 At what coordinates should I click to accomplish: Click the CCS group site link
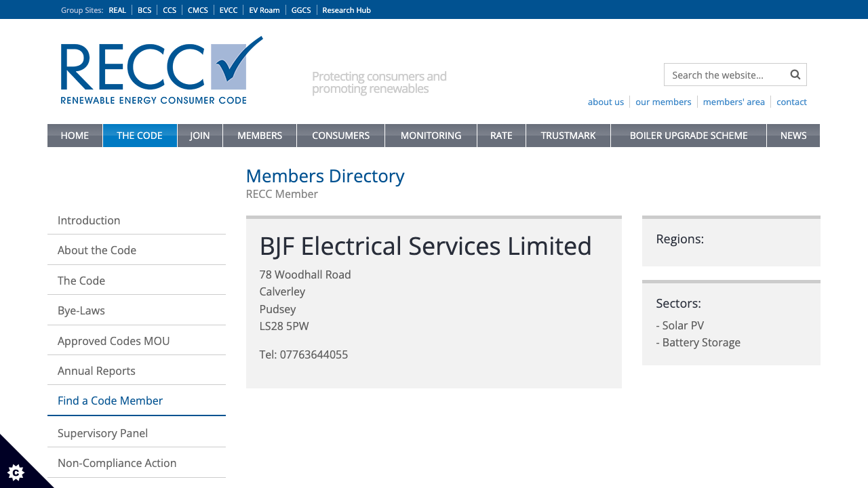coord(170,9)
